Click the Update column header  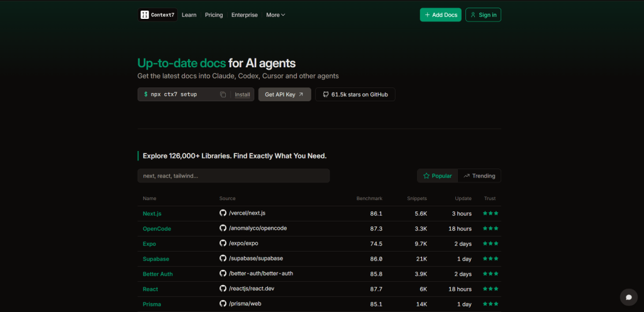(464, 198)
